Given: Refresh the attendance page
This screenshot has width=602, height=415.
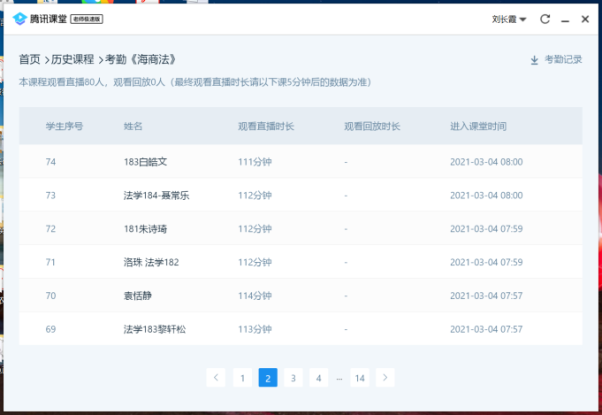Looking at the screenshot, I should [x=545, y=19].
